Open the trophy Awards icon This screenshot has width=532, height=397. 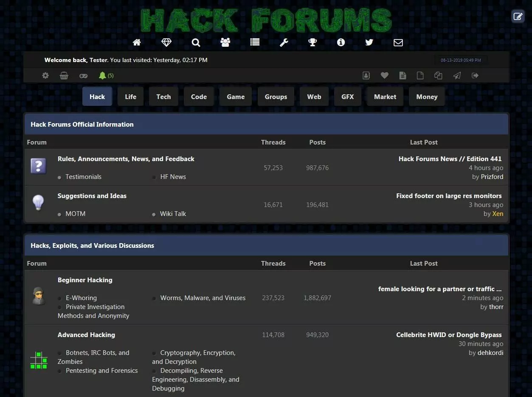(x=313, y=42)
